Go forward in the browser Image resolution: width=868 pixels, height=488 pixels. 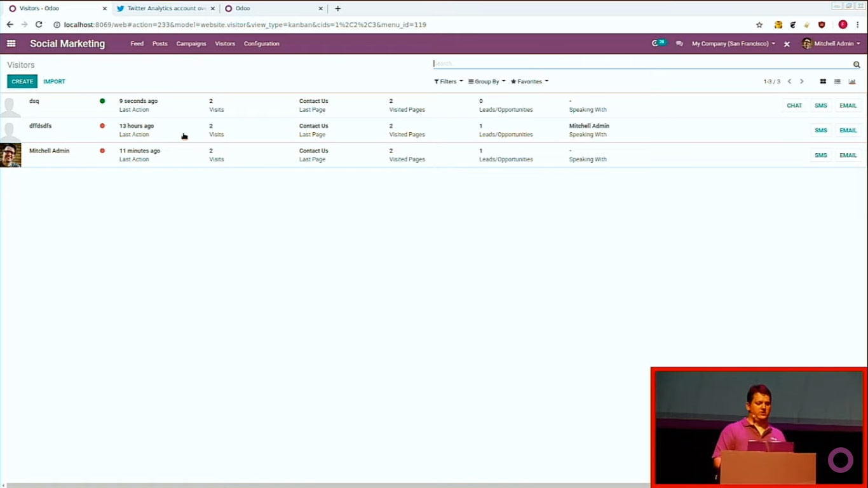pos(24,25)
